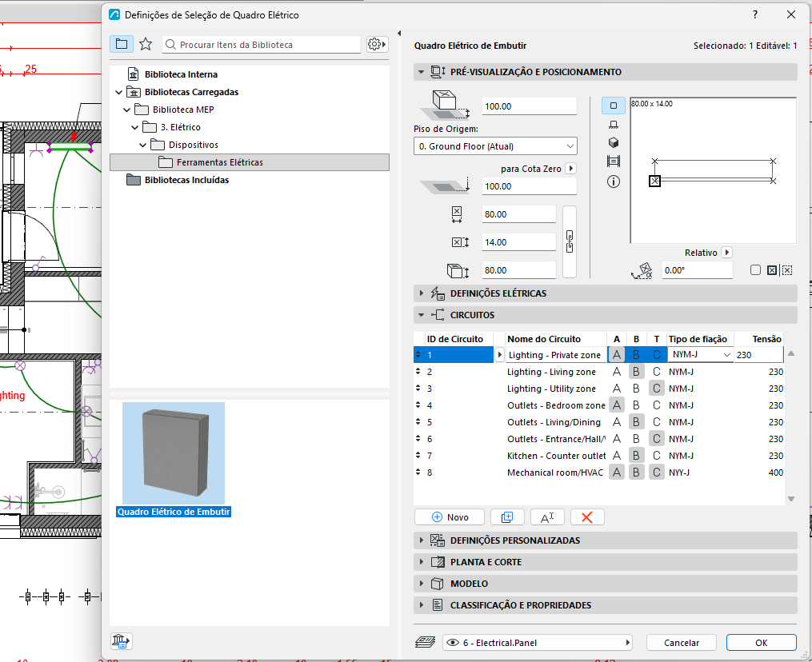Enable the checkbox next to rotation angle
The width and height of the screenshot is (812, 662).
pos(755,269)
